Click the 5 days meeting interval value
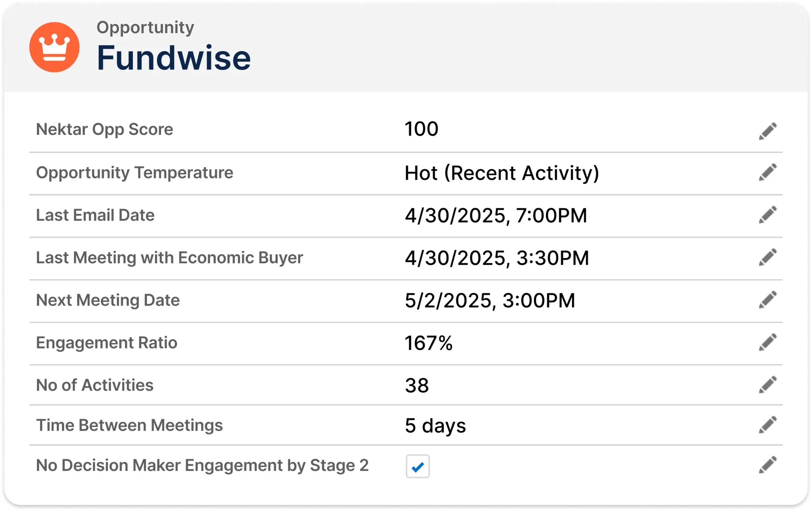This screenshot has width=812, height=511. click(436, 426)
